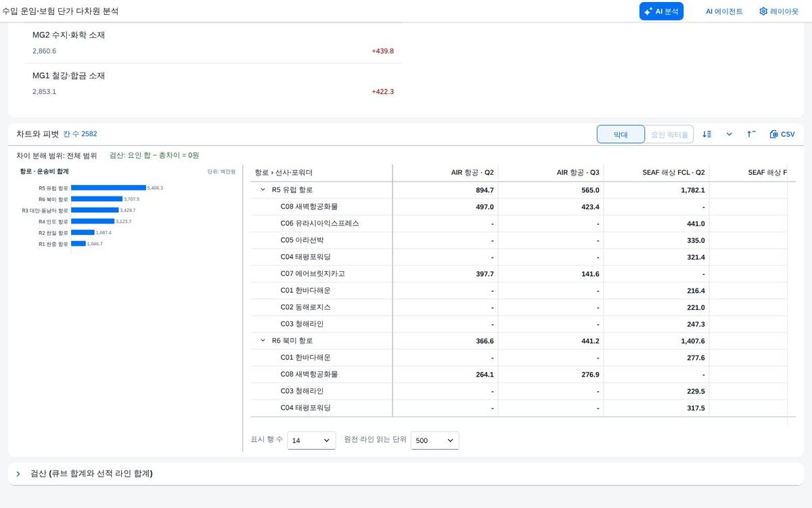Viewport: 812px width, 508px height.
Task: Click the +422.3 change value
Action: point(382,91)
